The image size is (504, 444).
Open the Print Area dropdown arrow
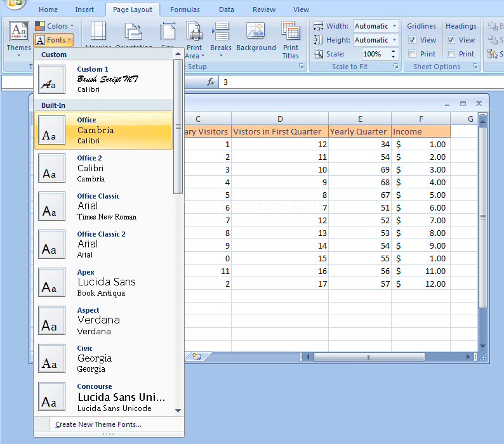click(x=203, y=56)
